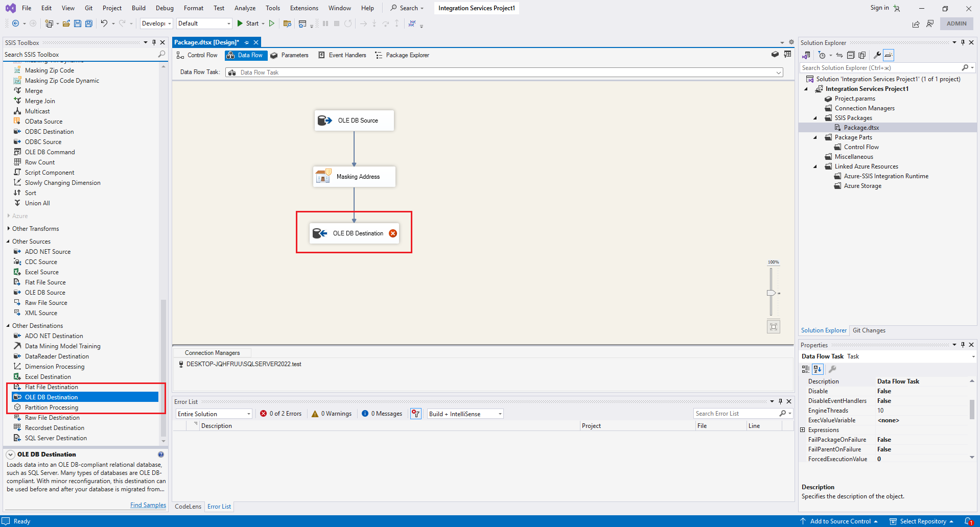980x527 pixels.
Task: Select the OLE DB Source component on the canvas
Action: [x=354, y=121]
